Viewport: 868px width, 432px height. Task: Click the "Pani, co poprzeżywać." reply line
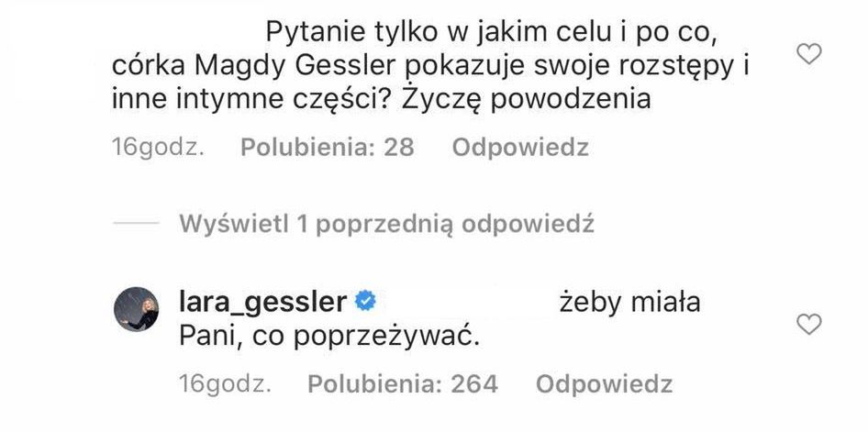[x=331, y=336]
